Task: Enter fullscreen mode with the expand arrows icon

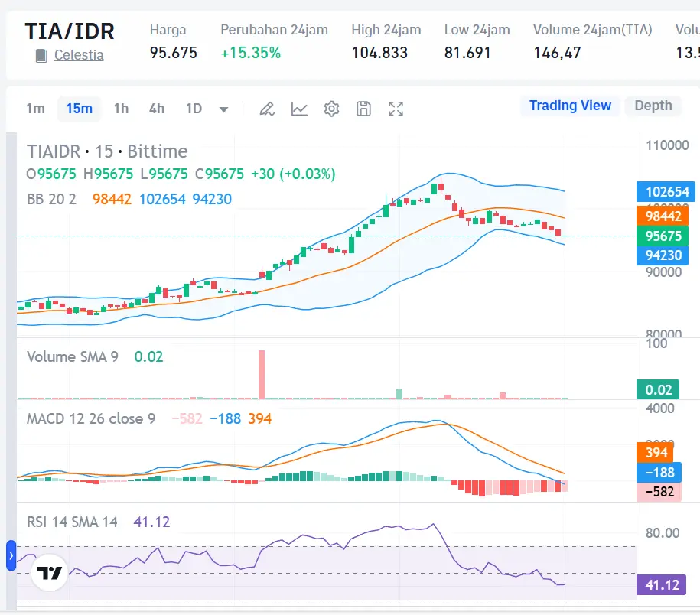Action: click(396, 109)
